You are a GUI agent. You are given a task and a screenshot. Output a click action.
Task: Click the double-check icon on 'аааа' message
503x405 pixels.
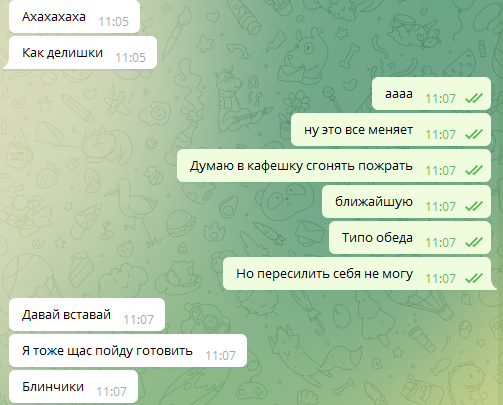coord(474,98)
